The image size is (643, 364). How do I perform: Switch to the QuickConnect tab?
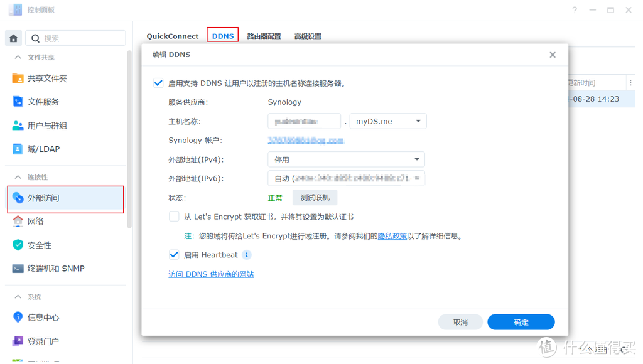pyautogui.click(x=172, y=36)
